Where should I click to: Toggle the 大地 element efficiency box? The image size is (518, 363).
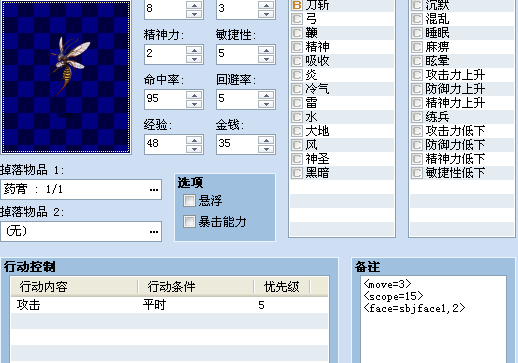coord(297,131)
